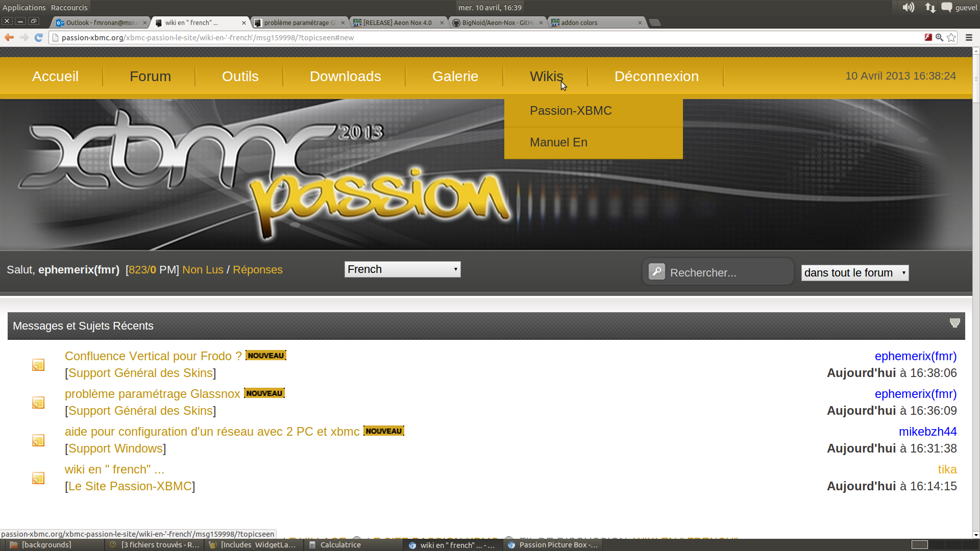Click the red extension icon in the address bar
980x551 pixels.
tap(928, 37)
